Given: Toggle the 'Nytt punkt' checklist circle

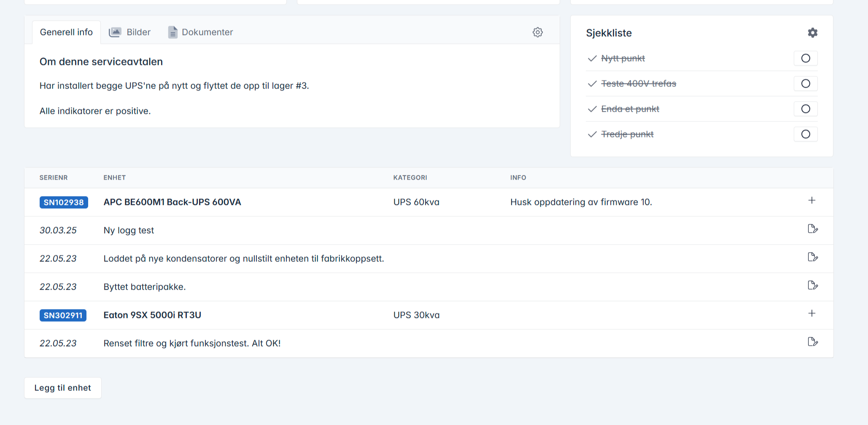Looking at the screenshot, I should click(805, 59).
